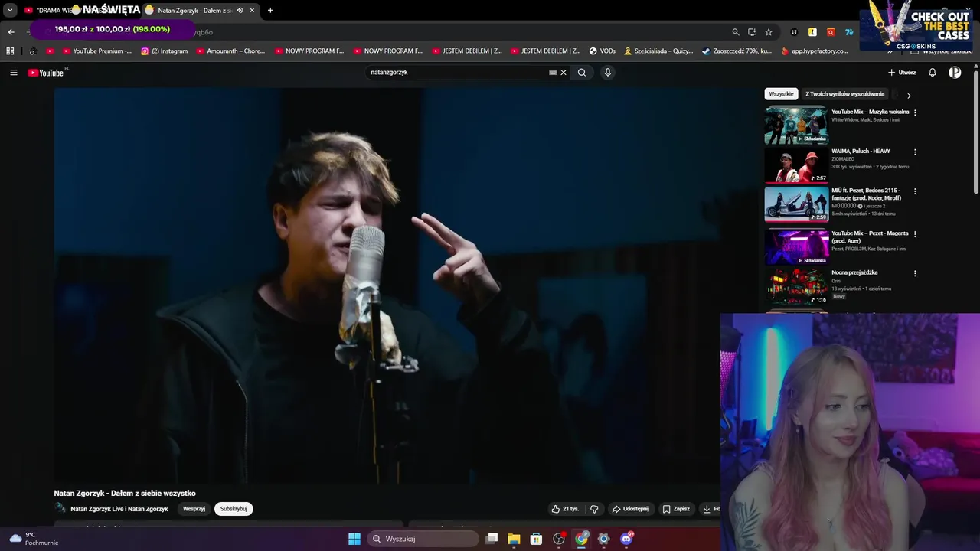The width and height of the screenshot is (980, 551).
Task: Go back with browser back arrow
Action: [11, 32]
